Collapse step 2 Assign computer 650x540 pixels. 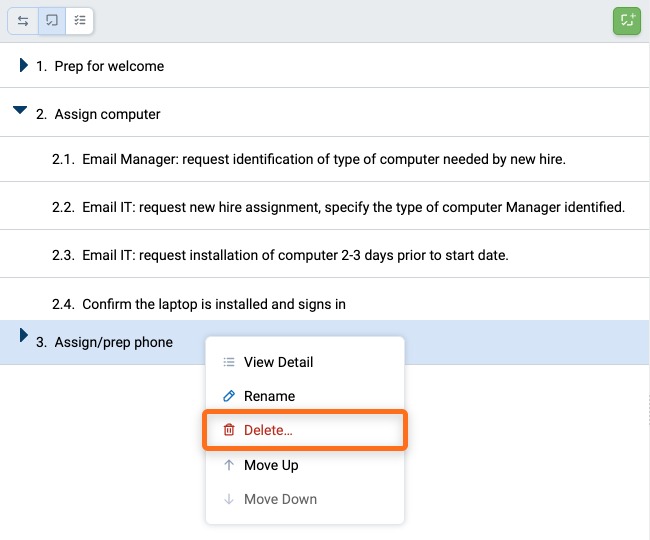pos(20,110)
